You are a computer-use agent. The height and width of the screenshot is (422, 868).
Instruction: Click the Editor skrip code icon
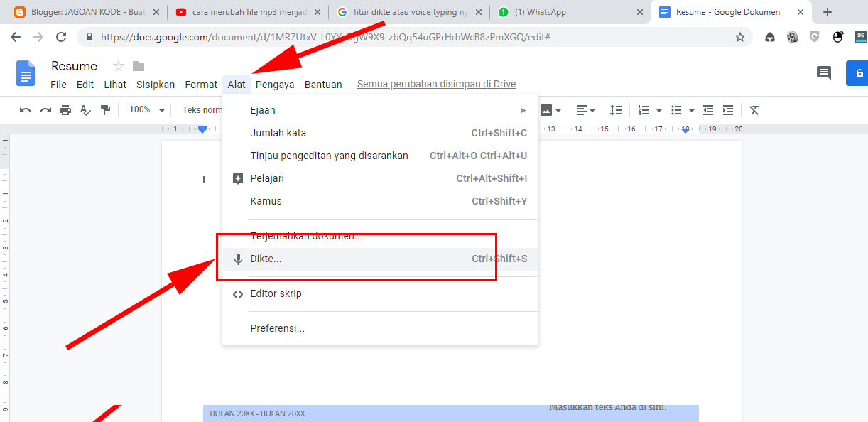[x=238, y=294]
